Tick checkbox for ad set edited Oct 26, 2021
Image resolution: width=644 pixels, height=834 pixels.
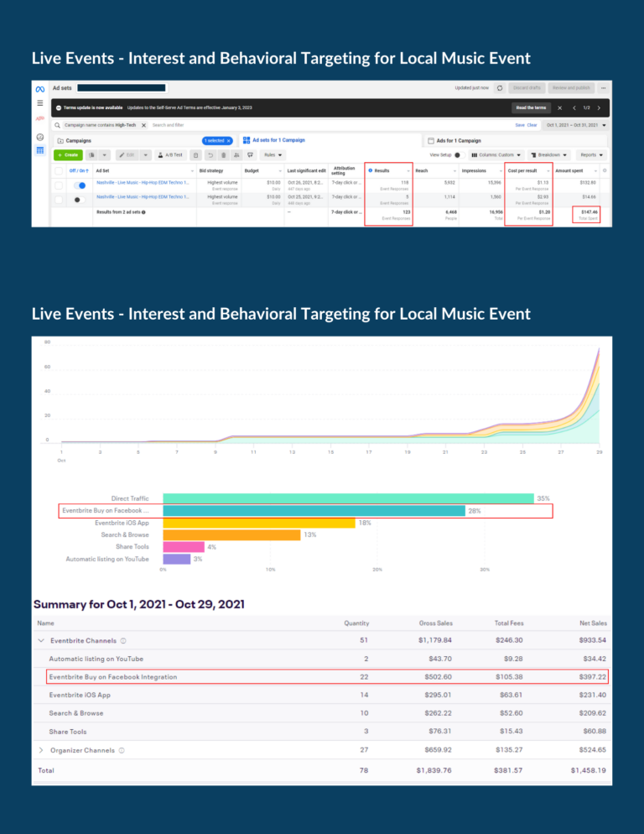(59, 185)
